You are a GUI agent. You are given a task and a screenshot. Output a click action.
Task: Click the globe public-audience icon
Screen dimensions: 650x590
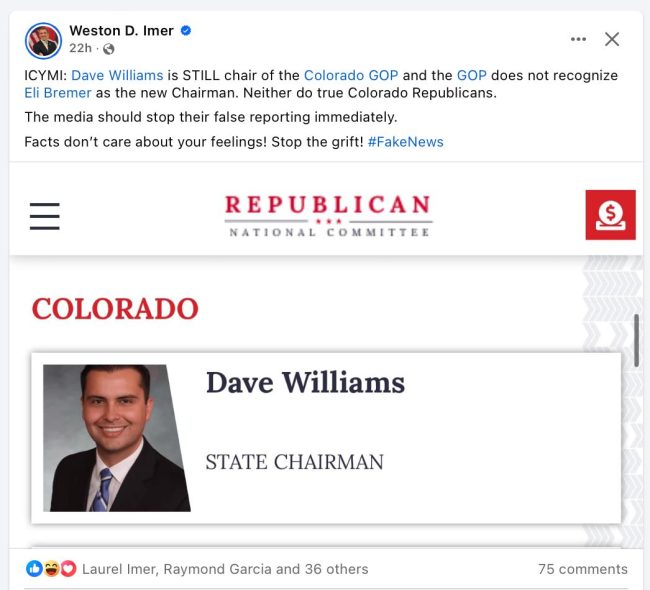pos(109,49)
